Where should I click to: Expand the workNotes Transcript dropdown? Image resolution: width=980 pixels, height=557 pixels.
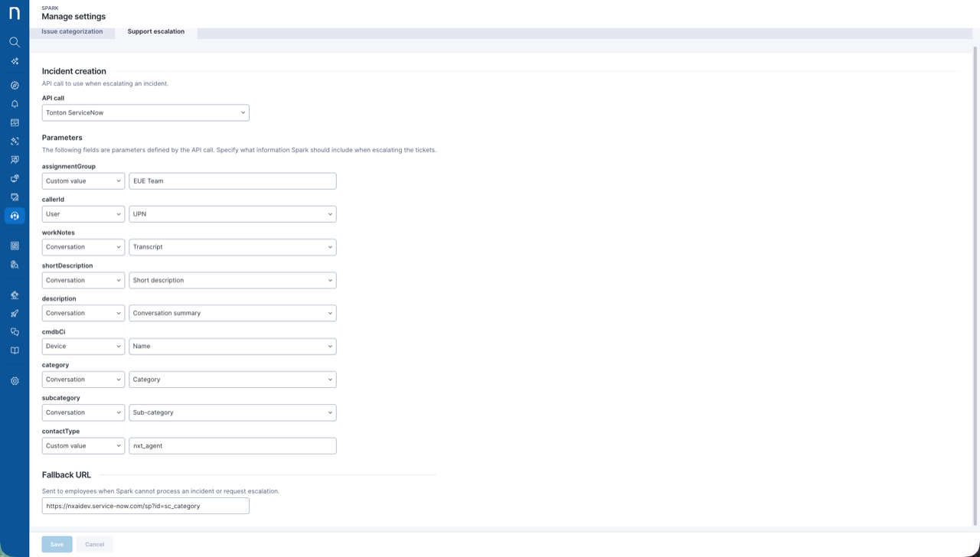tap(232, 247)
